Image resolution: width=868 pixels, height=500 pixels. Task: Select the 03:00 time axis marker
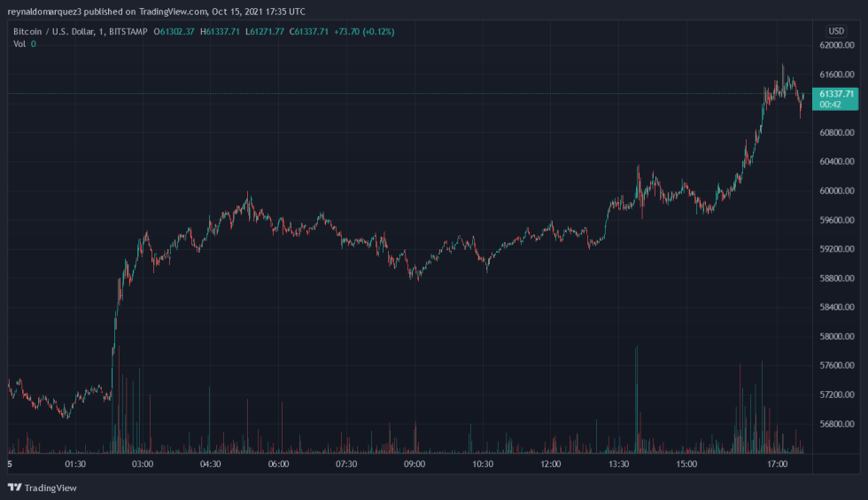tap(143, 464)
